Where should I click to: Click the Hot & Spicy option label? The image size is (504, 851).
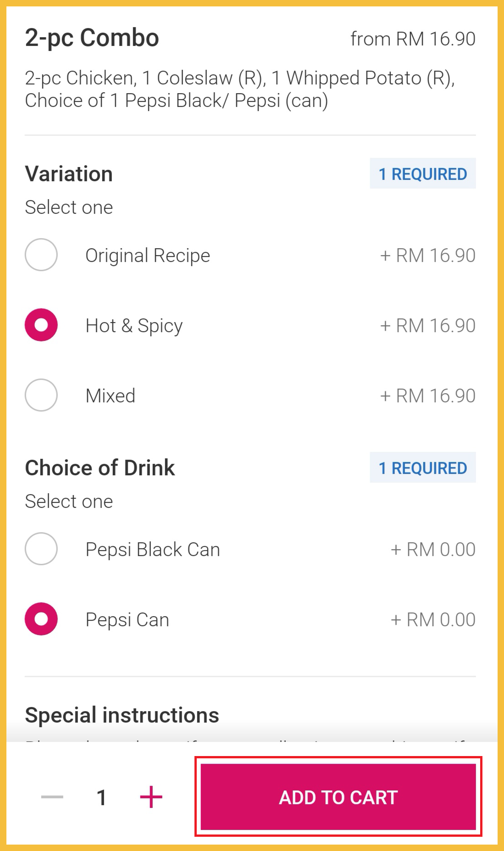tap(134, 326)
